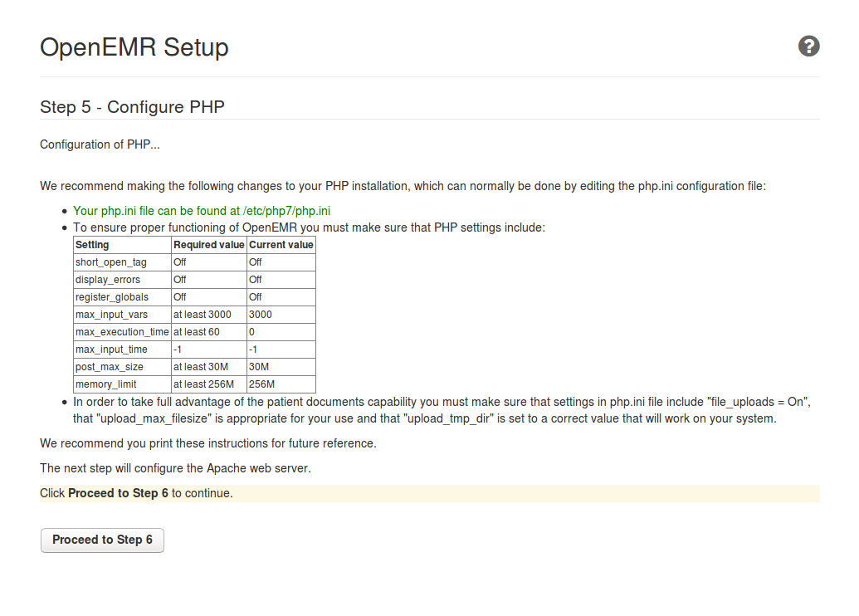The image size is (859, 616).
Task: Open the help question mark icon
Action: click(x=808, y=46)
